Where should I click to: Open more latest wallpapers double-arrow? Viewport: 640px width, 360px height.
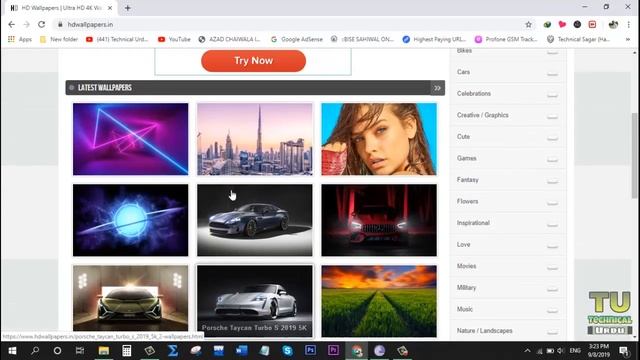coord(437,88)
